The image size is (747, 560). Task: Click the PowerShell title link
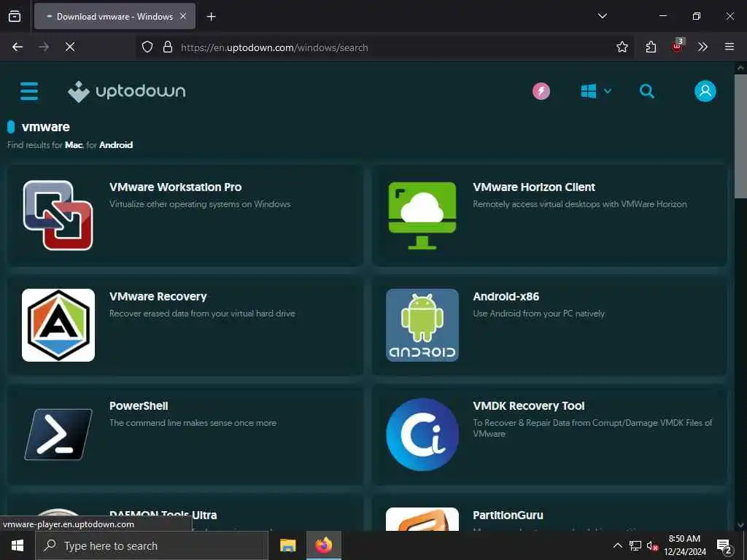point(139,405)
